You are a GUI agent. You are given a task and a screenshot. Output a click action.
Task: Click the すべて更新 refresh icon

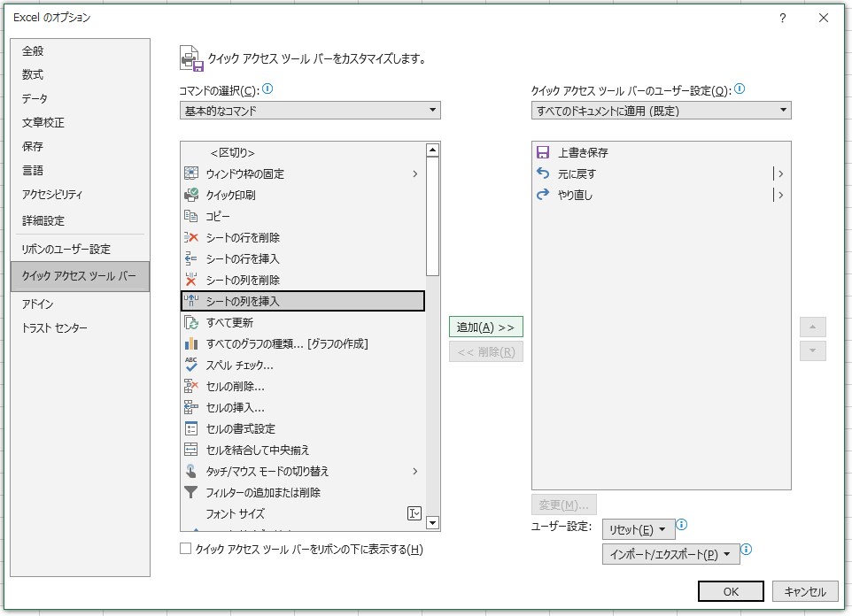pos(191,323)
